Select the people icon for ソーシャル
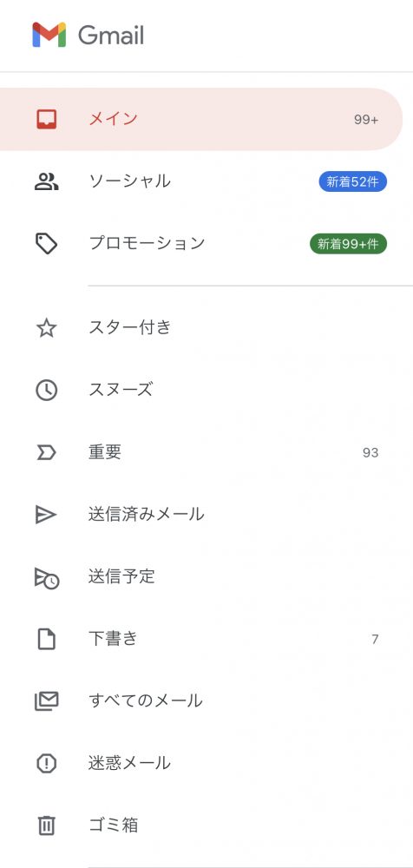 pyautogui.click(x=47, y=181)
